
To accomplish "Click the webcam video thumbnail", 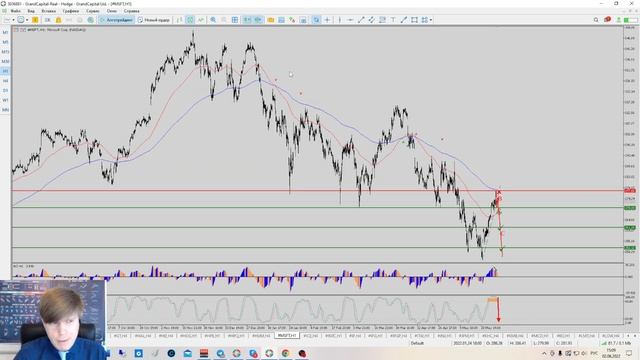I will (x=53, y=320).
